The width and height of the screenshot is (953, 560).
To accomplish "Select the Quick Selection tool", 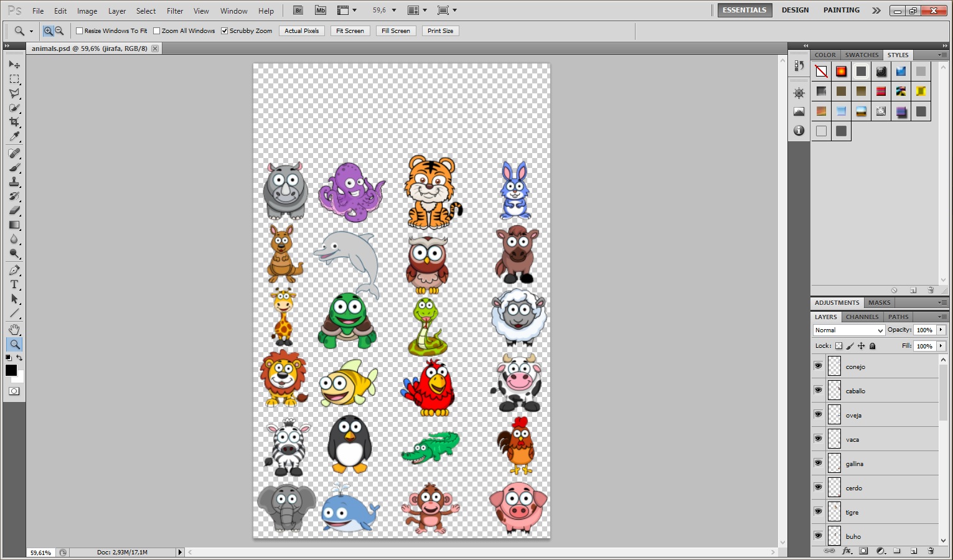I will [x=14, y=108].
